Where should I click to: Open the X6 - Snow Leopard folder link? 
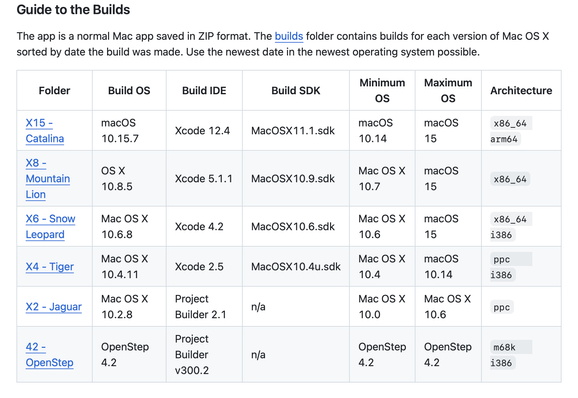coord(50,226)
